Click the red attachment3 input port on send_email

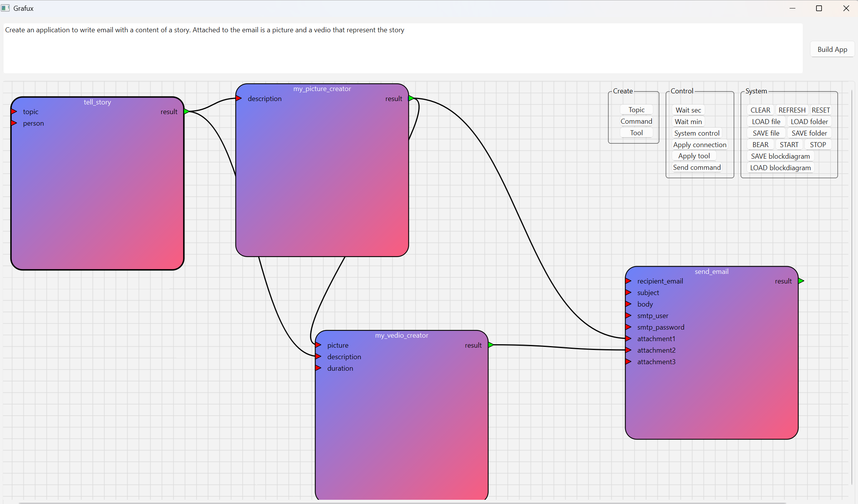(629, 362)
